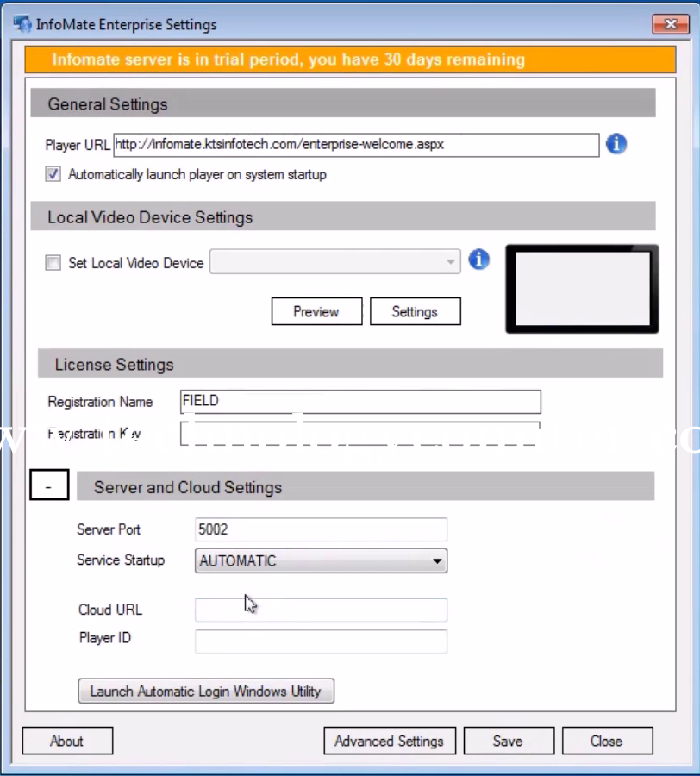
Task: Click the Server Port field
Action: click(x=321, y=529)
